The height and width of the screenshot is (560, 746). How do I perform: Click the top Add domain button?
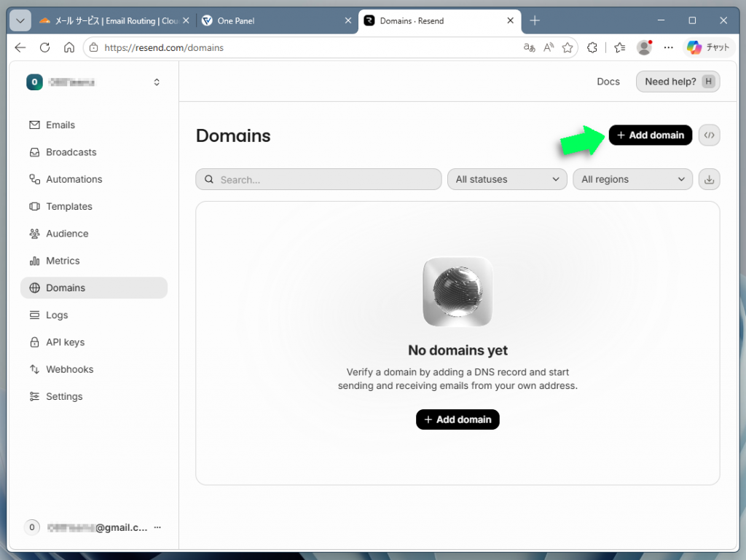(x=650, y=135)
